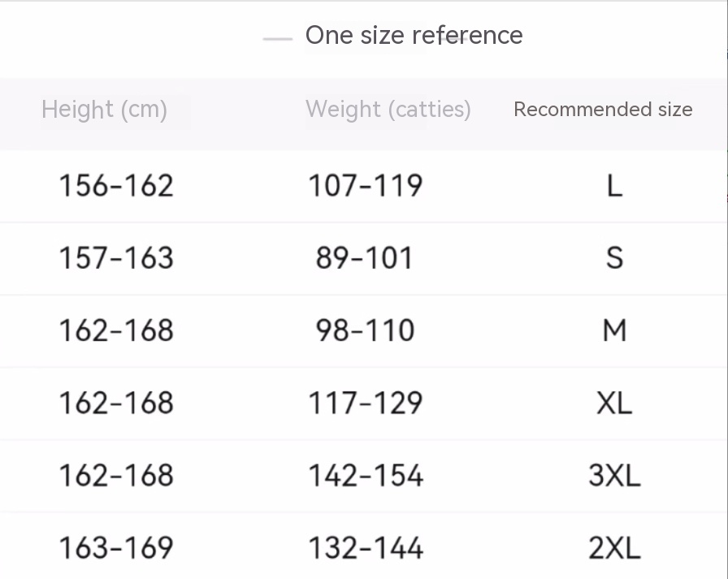Select the 163-169 height cell
The image size is (728, 579).
click(116, 548)
